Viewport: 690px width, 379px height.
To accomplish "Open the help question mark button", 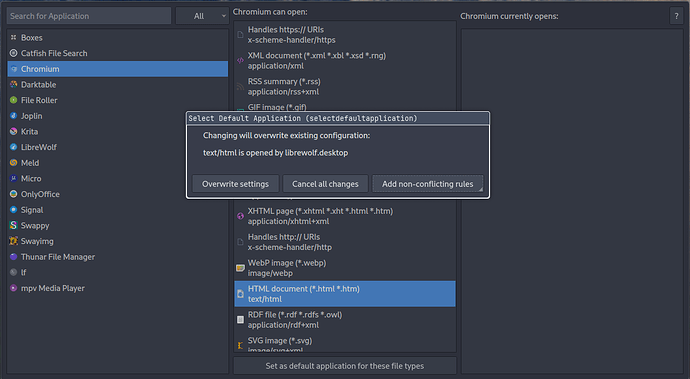I will [676, 16].
